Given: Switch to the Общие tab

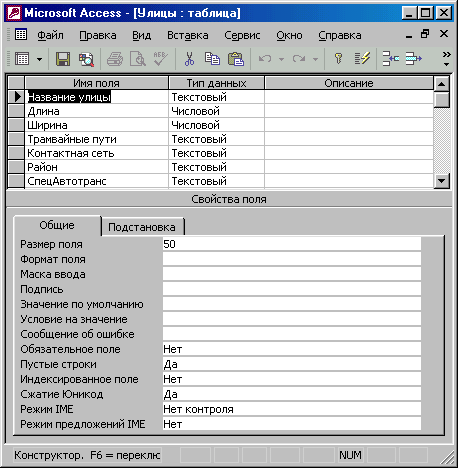Looking at the screenshot, I should (57, 226).
